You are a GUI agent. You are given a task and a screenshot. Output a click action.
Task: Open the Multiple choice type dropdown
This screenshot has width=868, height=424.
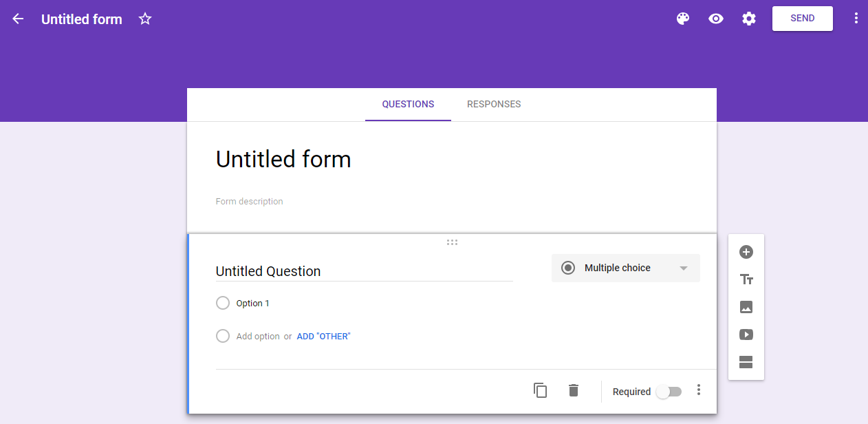click(x=626, y=268)
